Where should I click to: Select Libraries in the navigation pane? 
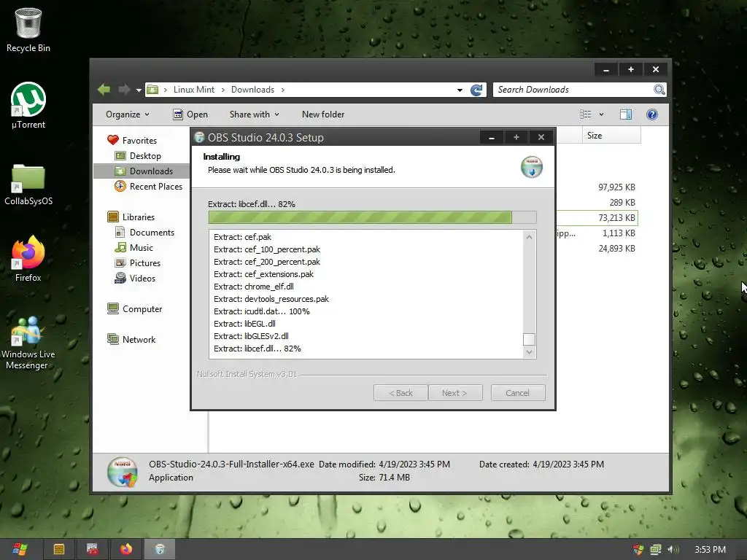[131, 217]
